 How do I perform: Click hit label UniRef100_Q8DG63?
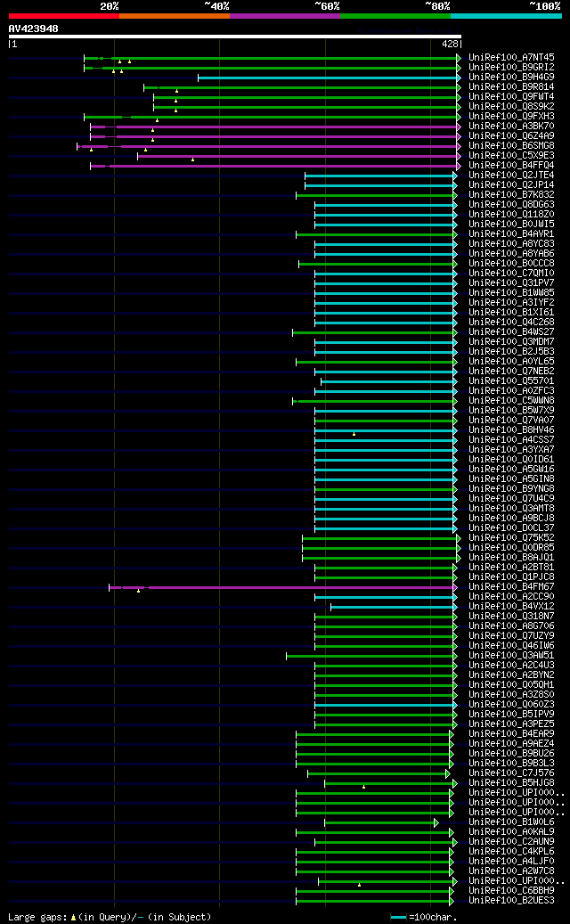coord(511,205)
